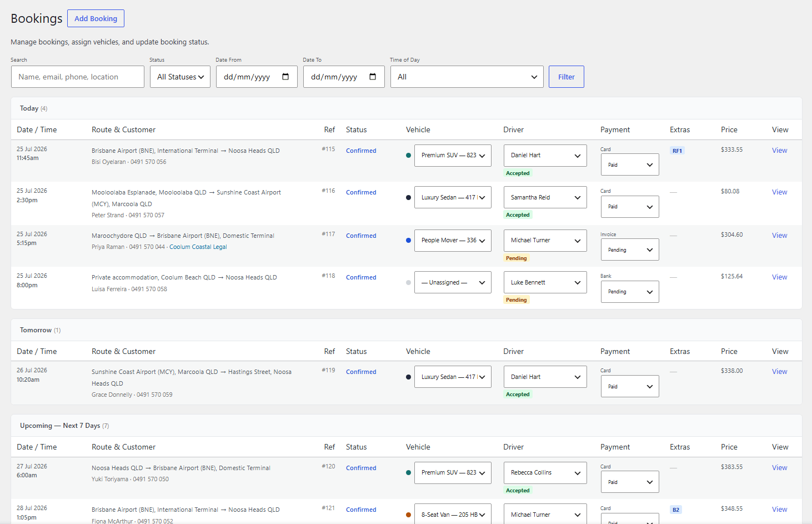Screen dimensions: 812x524
Task: Open payment dropdown for booking #115
Action: point(630,164)
